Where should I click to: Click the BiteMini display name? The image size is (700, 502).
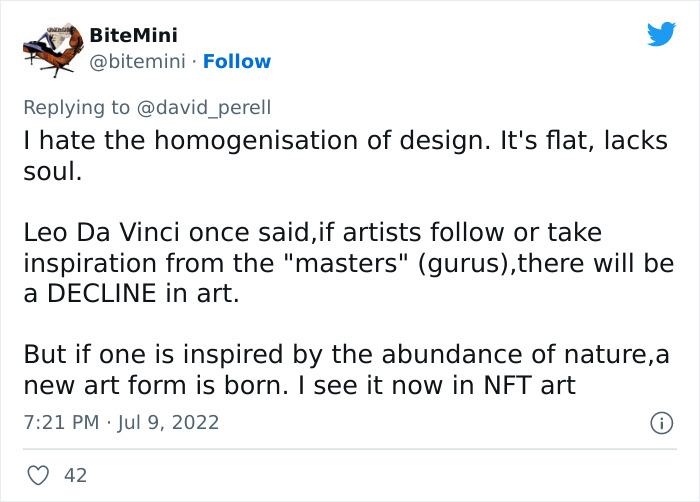[x=133, y=35]
